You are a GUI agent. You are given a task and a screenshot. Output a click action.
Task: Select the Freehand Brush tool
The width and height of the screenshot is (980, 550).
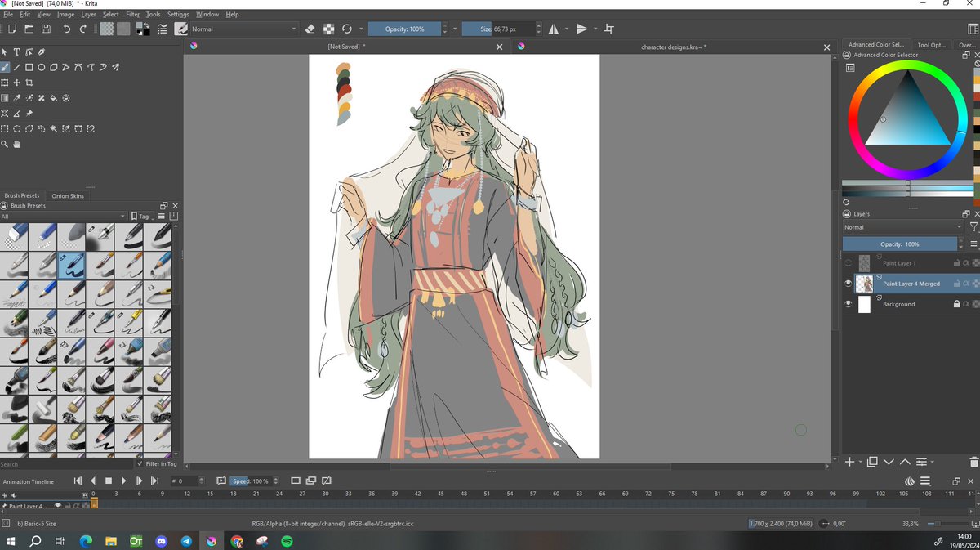pos(5,67)
